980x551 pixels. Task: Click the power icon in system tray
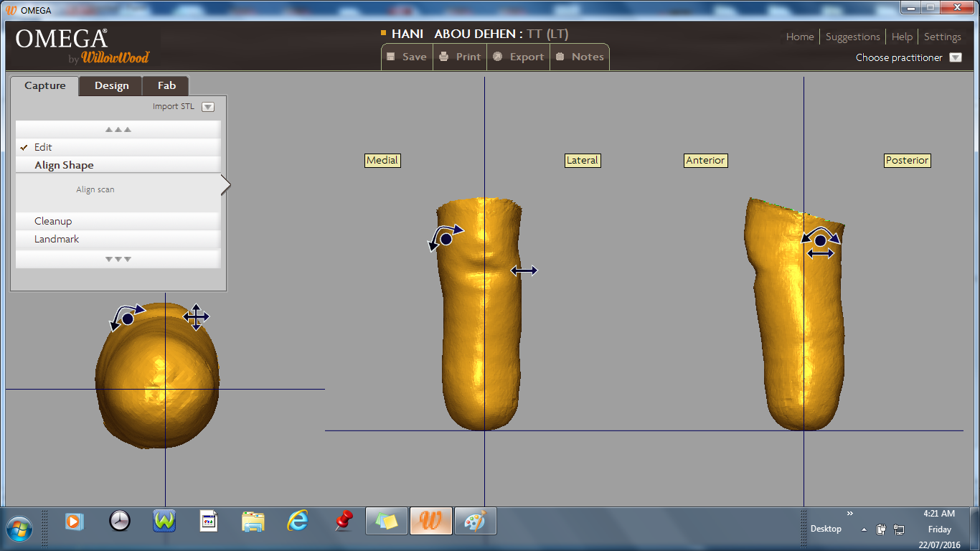click(x=882, y=529)
